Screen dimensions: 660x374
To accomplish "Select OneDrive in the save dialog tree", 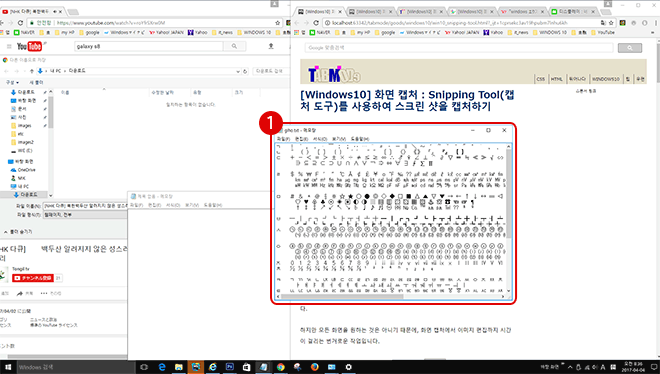I will 23,170.
